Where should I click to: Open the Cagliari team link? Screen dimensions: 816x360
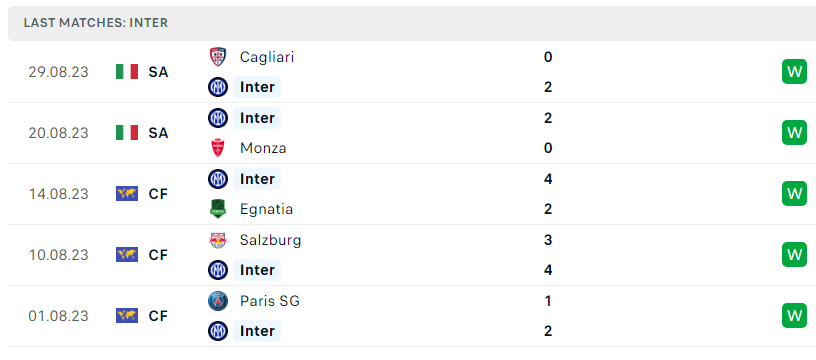pyautogui.click(x=266, y=57)
